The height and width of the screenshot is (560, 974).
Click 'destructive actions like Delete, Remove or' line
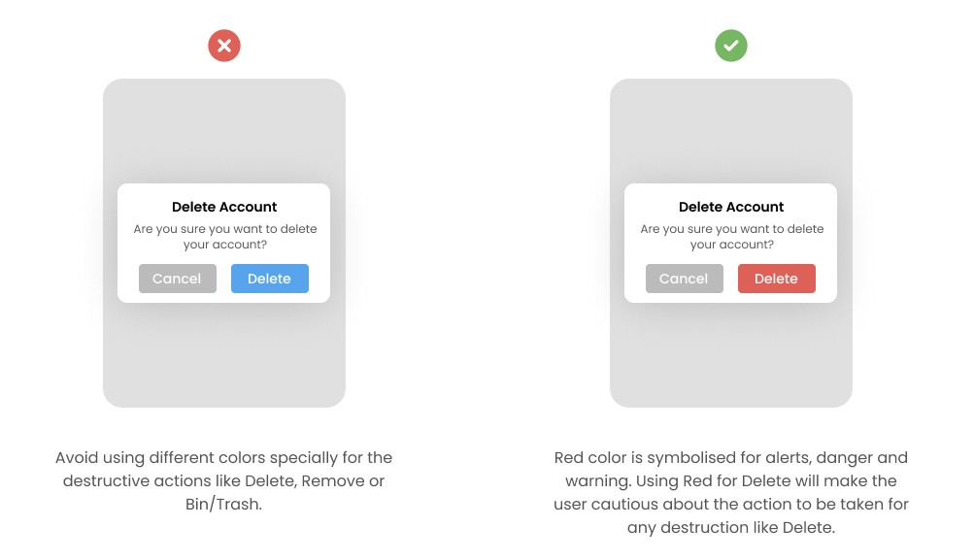coord(223,481)
